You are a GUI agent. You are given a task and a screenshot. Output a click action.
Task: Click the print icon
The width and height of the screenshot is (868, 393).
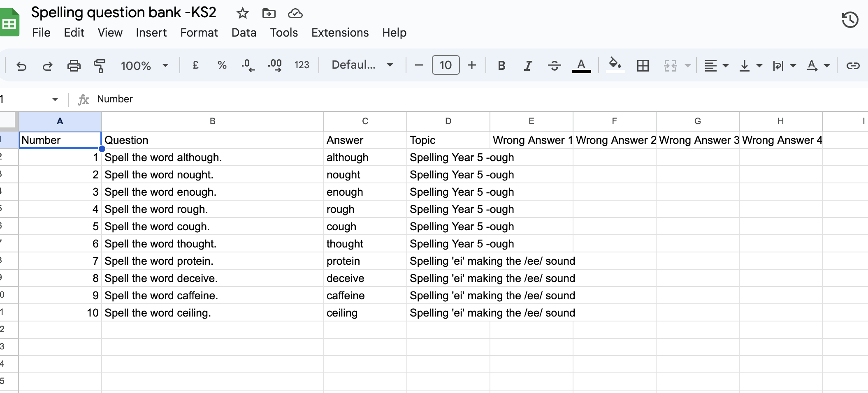[74, 66]
